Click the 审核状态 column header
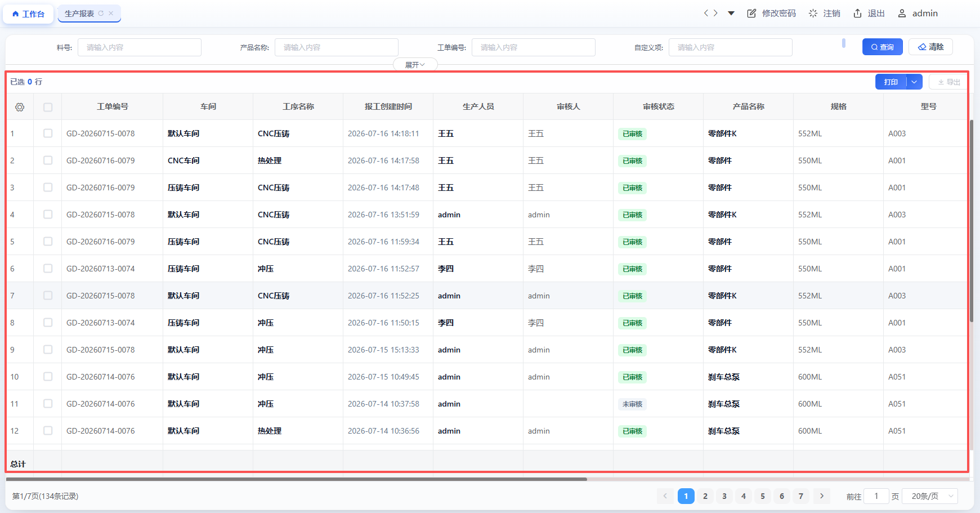980x513 pixels. [659, 106]
